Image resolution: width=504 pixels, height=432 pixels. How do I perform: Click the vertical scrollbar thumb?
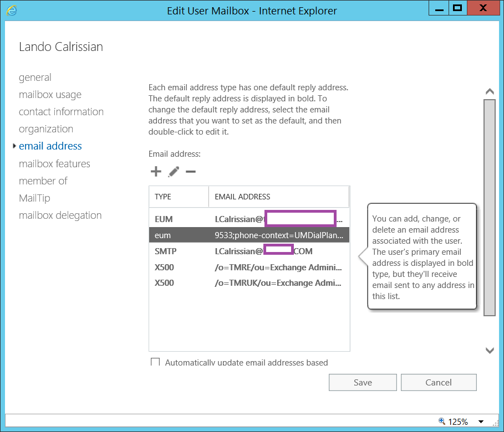point(489,208)
